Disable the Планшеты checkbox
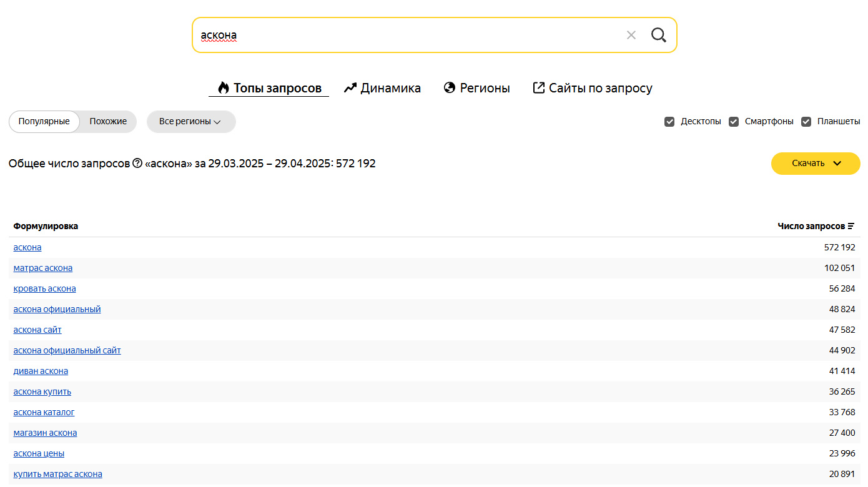The width and height of the screenshot is (868, 487). click(806, 122)
